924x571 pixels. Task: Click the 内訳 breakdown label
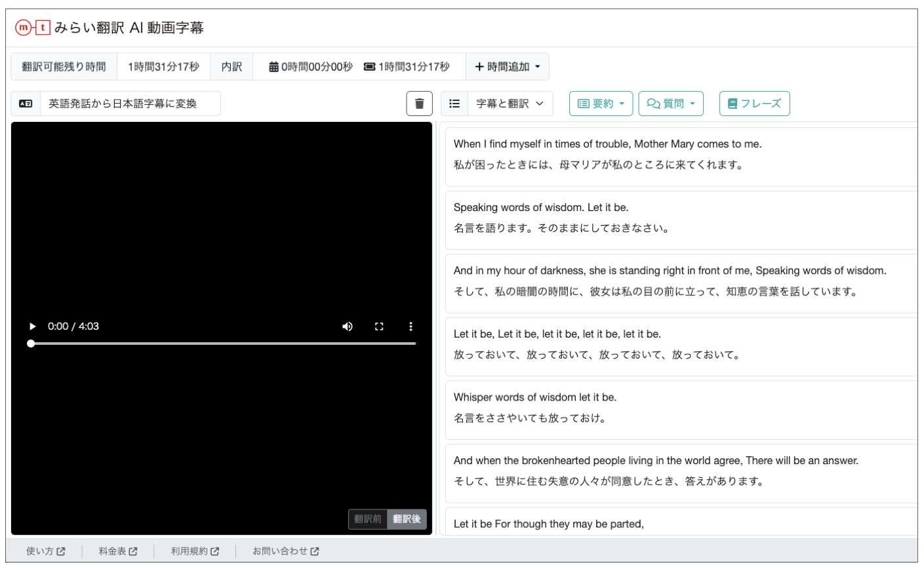[231, 67]
